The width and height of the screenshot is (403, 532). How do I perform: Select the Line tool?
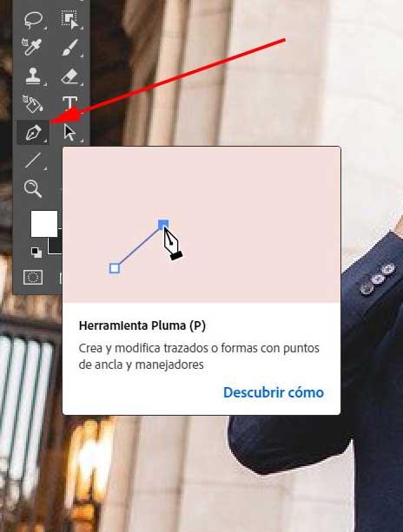point(33,161)
